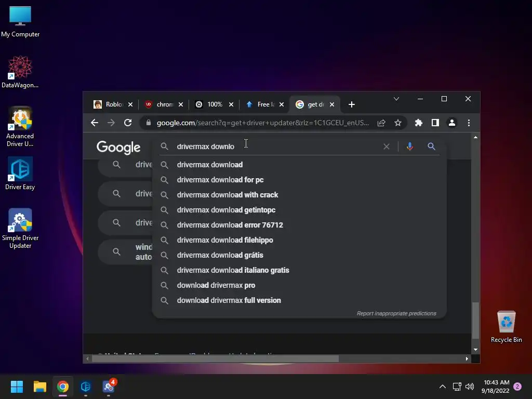Viewport: 532px width, 399px height.
Task: Open Simple Driver Updater desktop icon
Action: pos(20,229)
